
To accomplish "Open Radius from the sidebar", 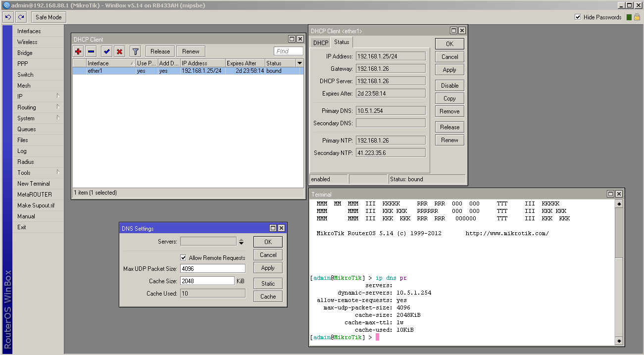I will [38, 162].
